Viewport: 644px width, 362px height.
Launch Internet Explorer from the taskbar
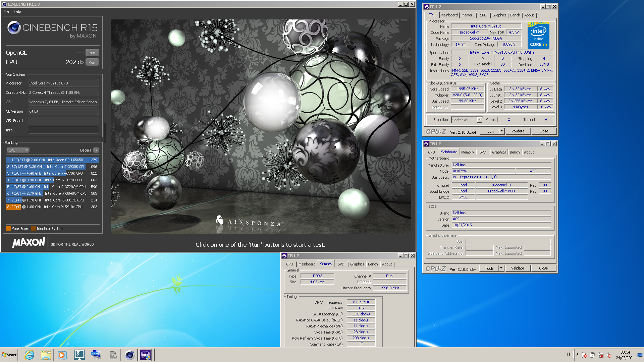tap(30, 355)
